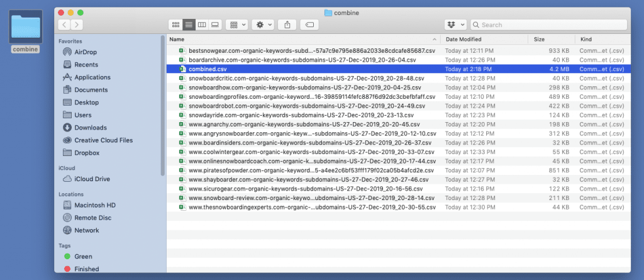The width and height of the screenshot is (644, 280).
Task: Select the www.sicurogear.com csv file
Action: (398, 189)
